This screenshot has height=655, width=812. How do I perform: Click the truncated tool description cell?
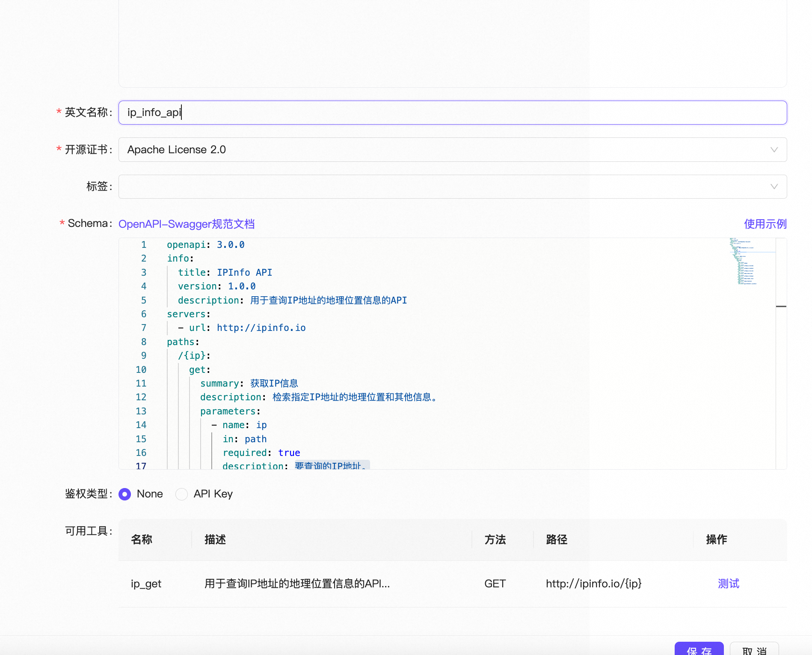[x=297, y=584]
